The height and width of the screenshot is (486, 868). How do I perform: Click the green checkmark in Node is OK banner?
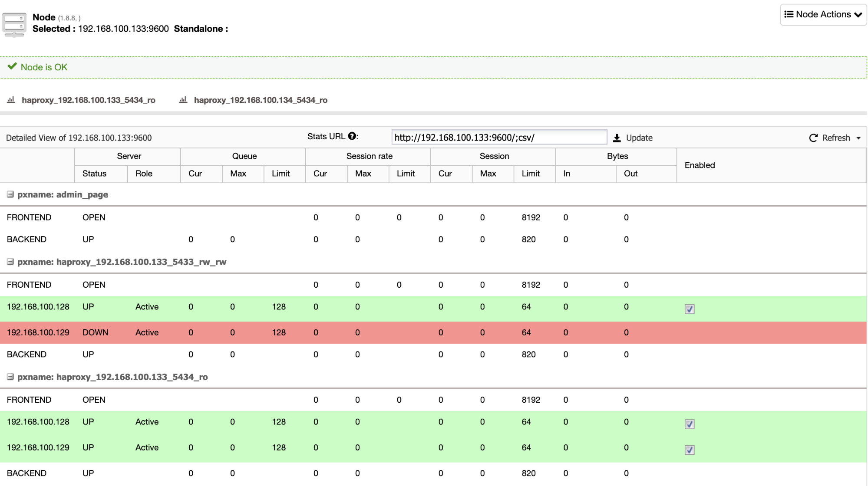(x=12, y=66)
